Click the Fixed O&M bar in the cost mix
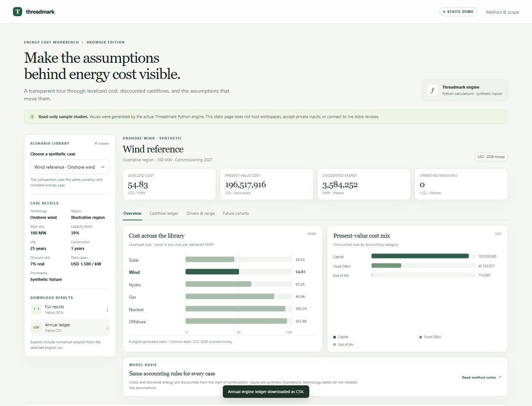Image resolution: width=532 pixels, height=406 pixels. (x=386, y=266)
